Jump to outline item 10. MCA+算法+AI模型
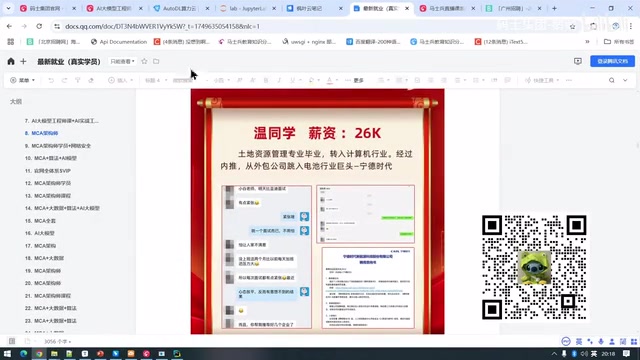640x360 pixels. tap(51, 158)
